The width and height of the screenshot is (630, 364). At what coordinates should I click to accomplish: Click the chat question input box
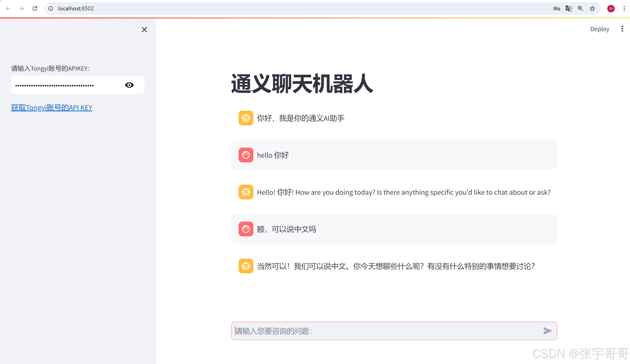tap(385, 331)
